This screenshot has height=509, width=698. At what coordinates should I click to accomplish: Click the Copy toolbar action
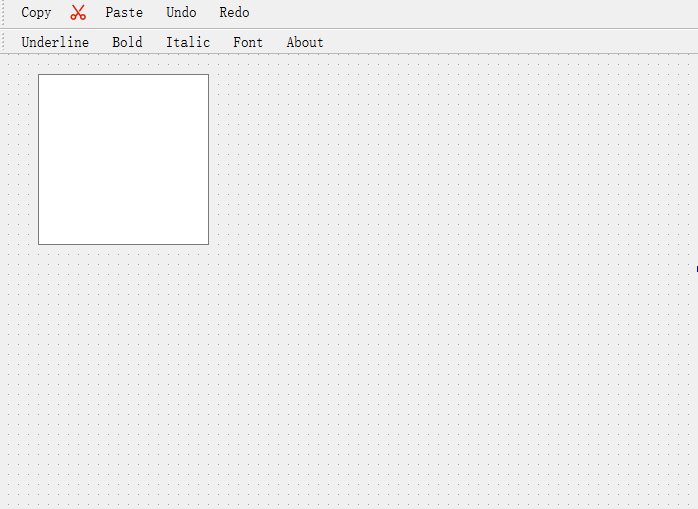pyautogui.click(x=36, y=12)
